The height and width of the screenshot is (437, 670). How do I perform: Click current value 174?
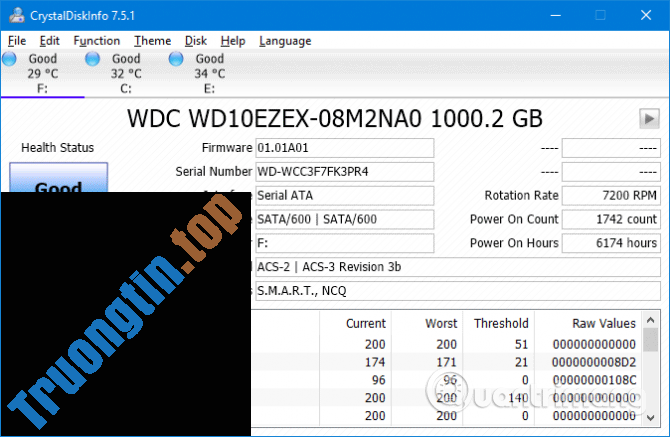[375, 363]
